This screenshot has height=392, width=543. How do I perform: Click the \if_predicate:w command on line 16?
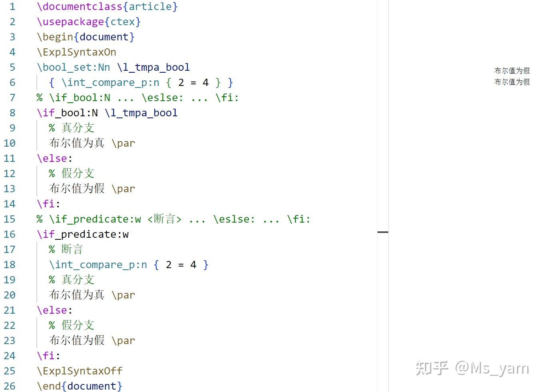pyautogui.click(x=82, y=234)
